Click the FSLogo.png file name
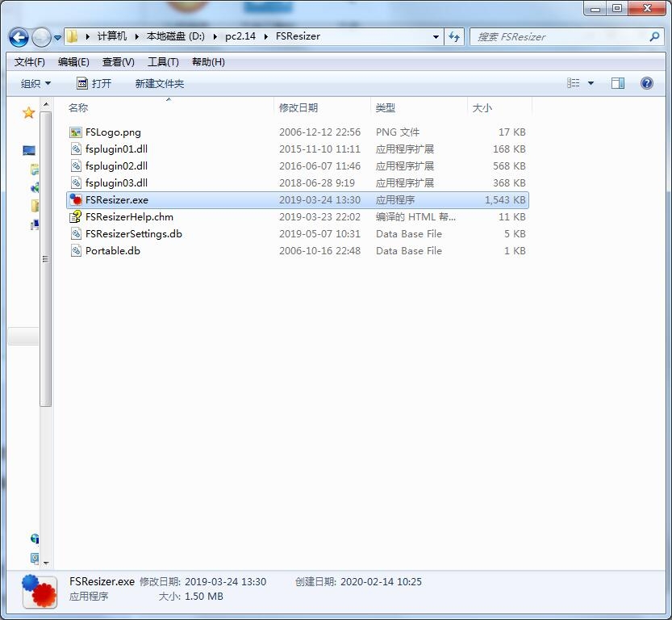 tap(113, 132)
